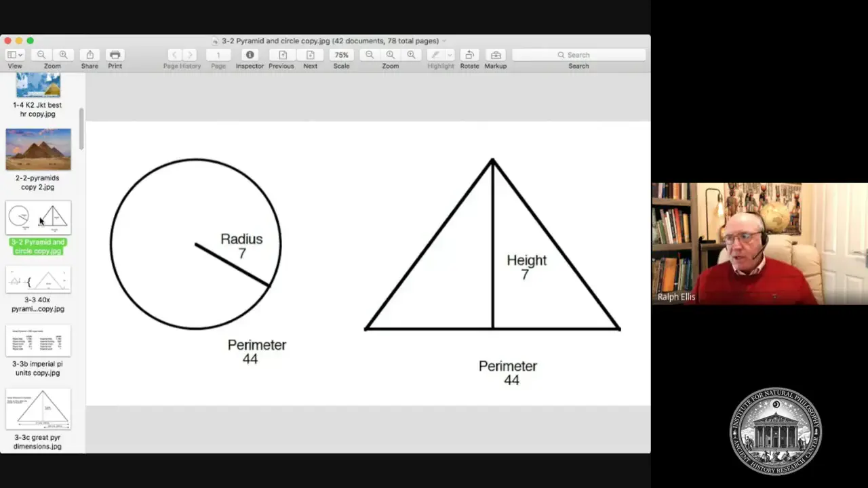This screenshot has height=488, width=868.
Task: Select the 1-4 K2 Jkt best hr thumbnail
Action: point(38,87)
